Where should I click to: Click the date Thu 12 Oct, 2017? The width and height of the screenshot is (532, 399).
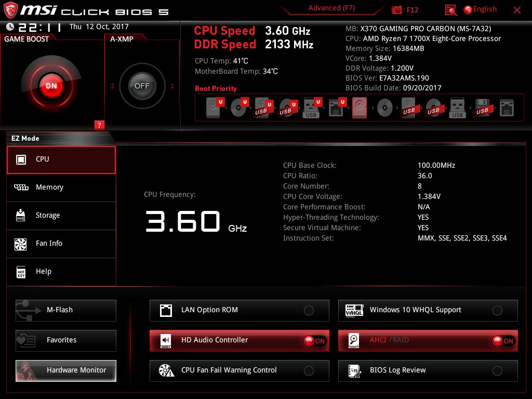coord(99,26)
